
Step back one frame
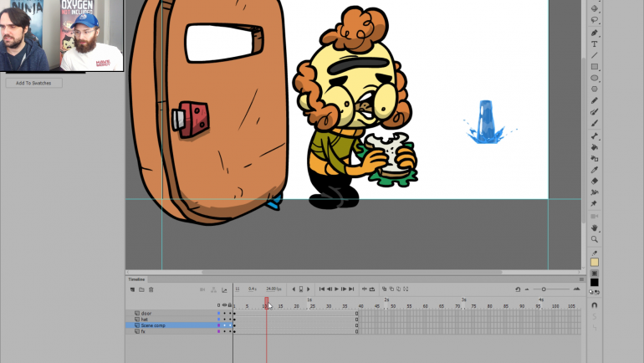coord(330,289)
